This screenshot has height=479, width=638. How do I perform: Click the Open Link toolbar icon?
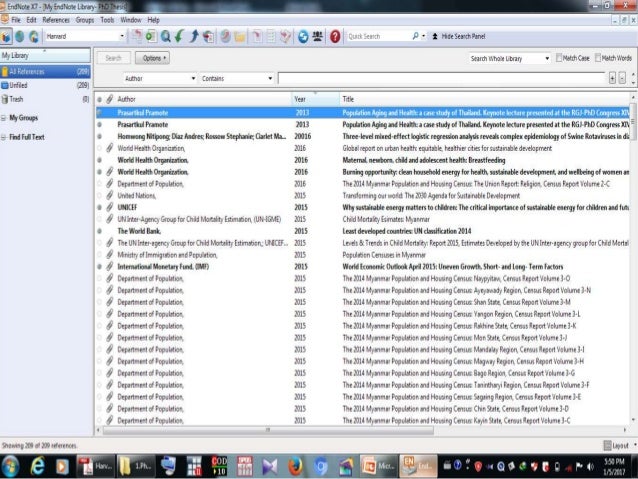coord(225,37)
